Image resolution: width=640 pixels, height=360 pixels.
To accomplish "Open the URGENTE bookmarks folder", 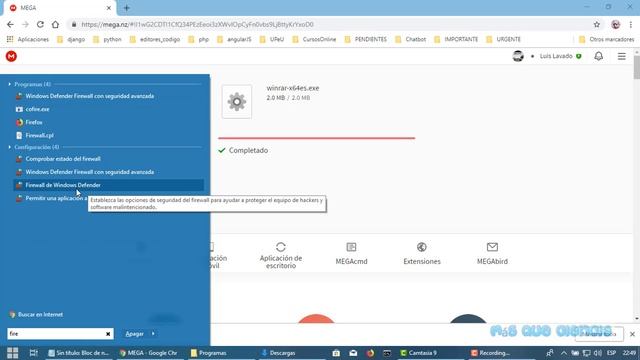I will click(x=504, y=39).
